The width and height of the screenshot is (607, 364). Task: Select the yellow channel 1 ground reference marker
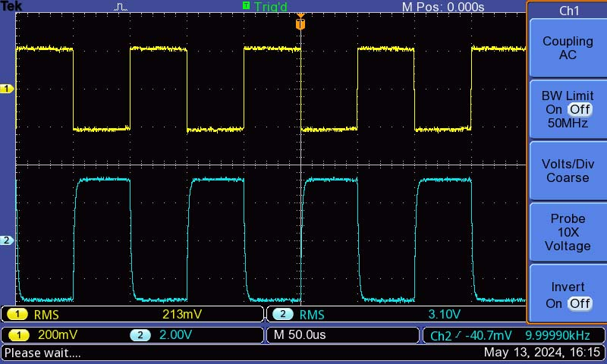(x=8, y=89)
